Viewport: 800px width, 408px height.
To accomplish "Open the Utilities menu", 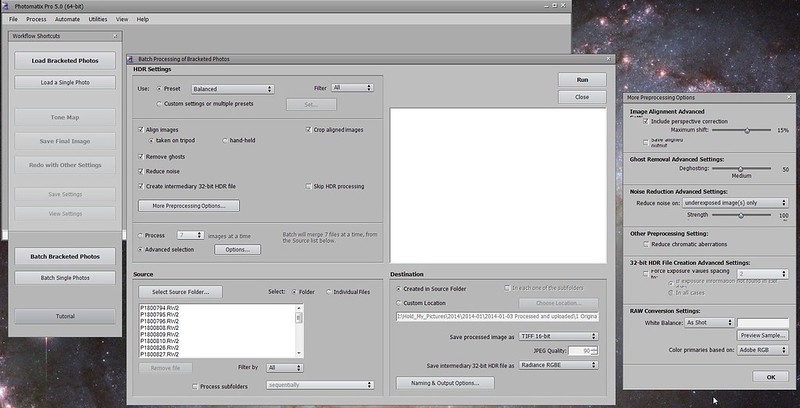I will (x=98, y=19).
